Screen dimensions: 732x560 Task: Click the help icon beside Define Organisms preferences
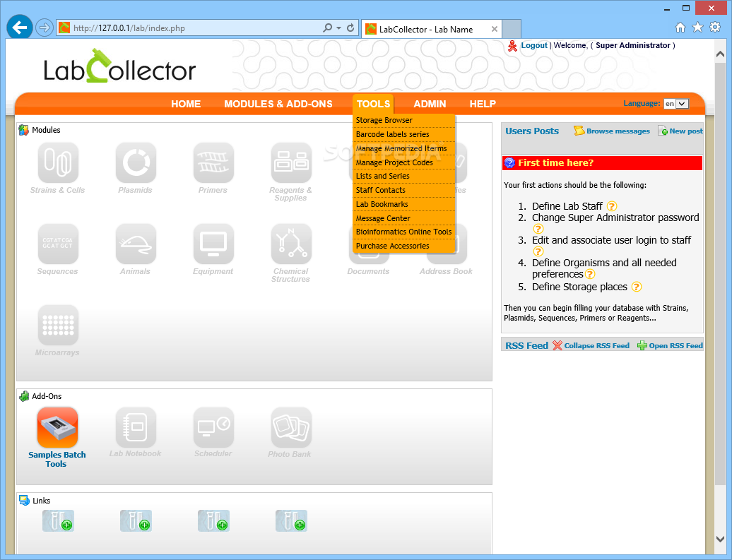(590, 274)
